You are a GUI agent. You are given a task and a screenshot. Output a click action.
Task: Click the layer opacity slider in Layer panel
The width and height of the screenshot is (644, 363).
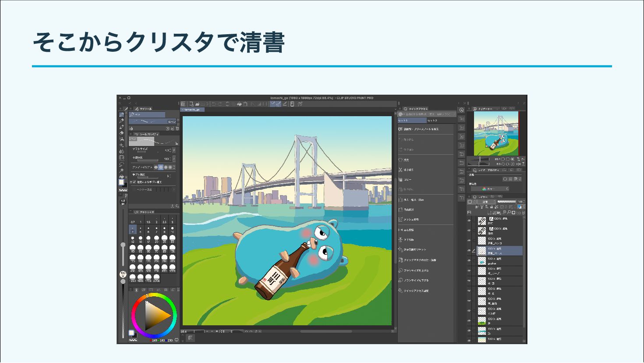click(x=507, y=202)
